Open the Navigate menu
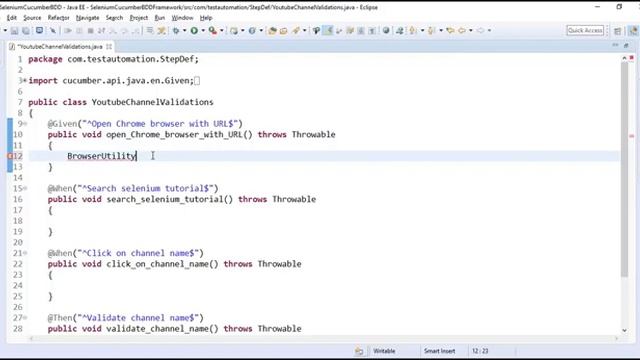 [x=87, y=18]
